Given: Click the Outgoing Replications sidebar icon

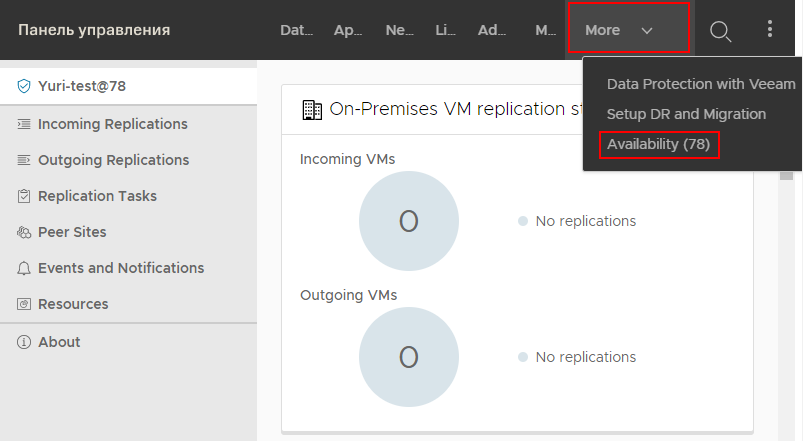Looking at the screenshot, I should coord(24,161).
